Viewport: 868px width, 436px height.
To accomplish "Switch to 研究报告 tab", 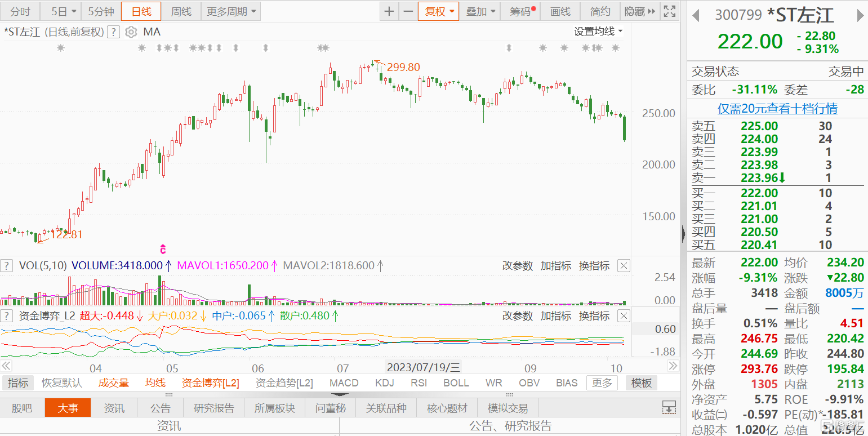I will [x=213, y=408].
